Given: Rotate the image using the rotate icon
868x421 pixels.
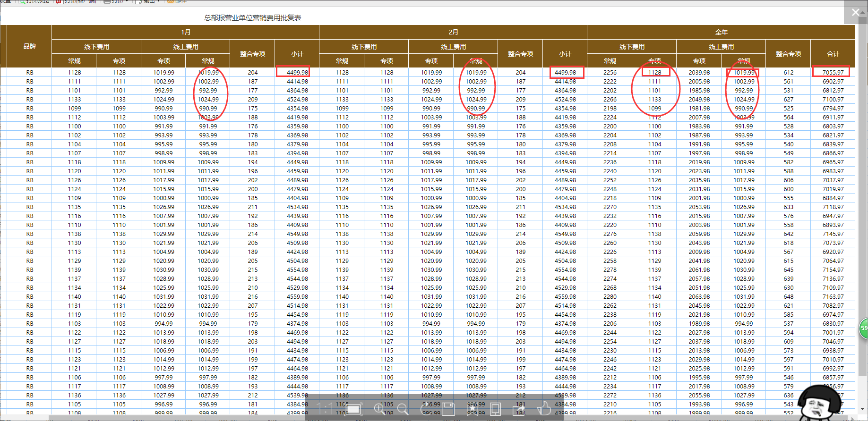Looking at the screenshot, I should point(425,409).
